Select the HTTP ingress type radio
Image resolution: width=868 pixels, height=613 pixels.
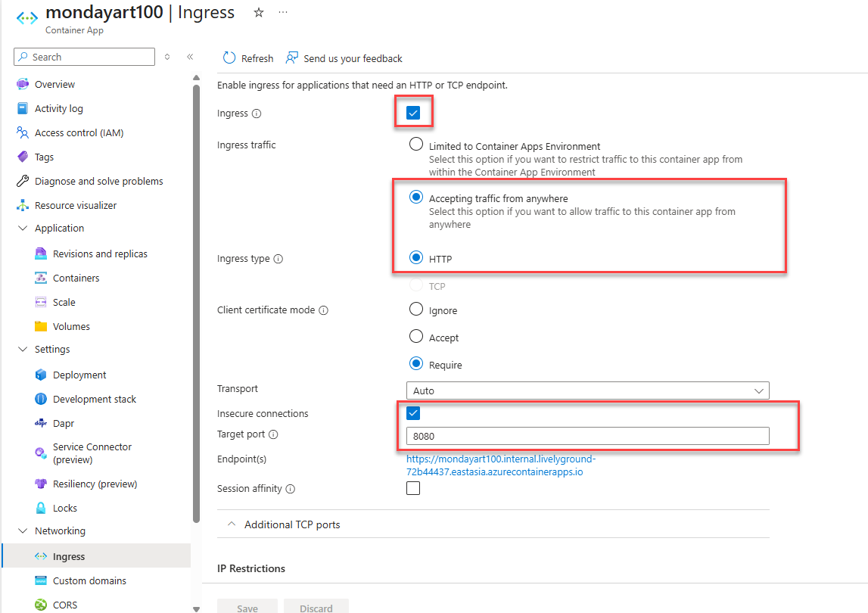point(415,257)
